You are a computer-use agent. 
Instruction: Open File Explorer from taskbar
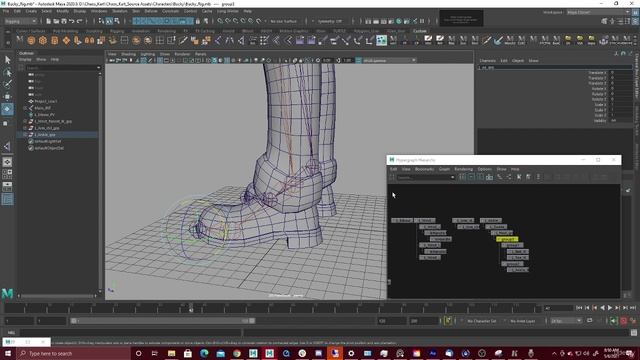coord(171,353)
